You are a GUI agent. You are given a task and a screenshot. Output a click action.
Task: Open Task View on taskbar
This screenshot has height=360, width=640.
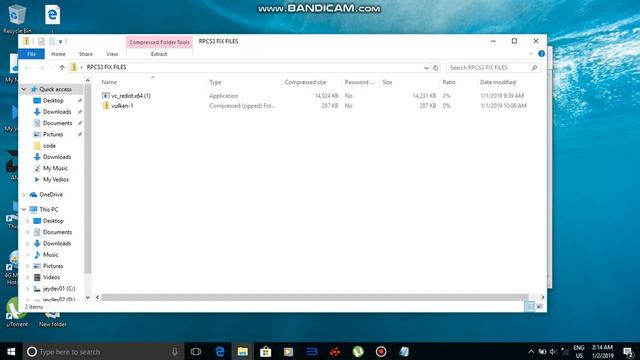click(x=196, y=351)
